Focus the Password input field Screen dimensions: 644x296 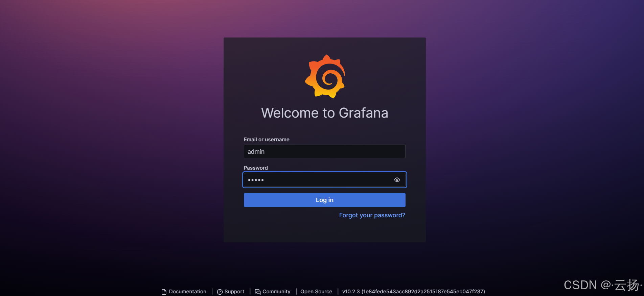324,180
